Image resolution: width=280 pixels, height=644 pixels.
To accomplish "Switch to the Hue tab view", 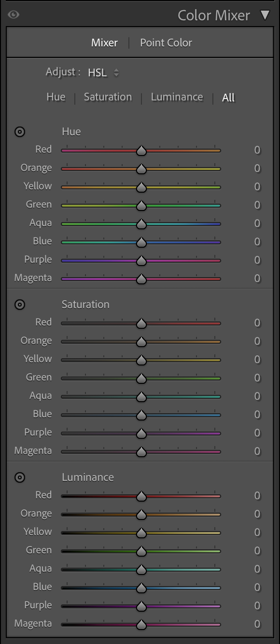I will pyautogui.click(x=56, y=97).
